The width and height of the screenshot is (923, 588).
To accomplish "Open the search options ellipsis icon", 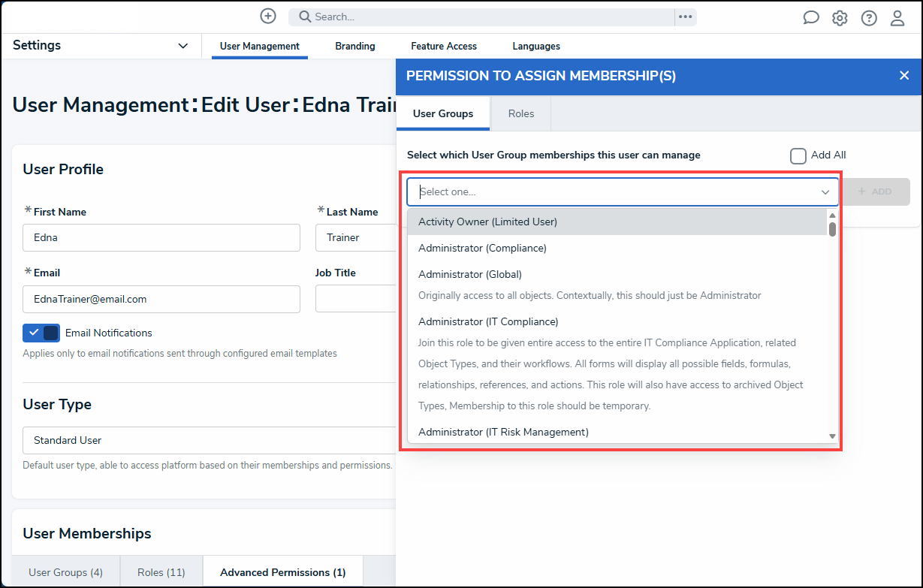I will click(x=685, y=17).
